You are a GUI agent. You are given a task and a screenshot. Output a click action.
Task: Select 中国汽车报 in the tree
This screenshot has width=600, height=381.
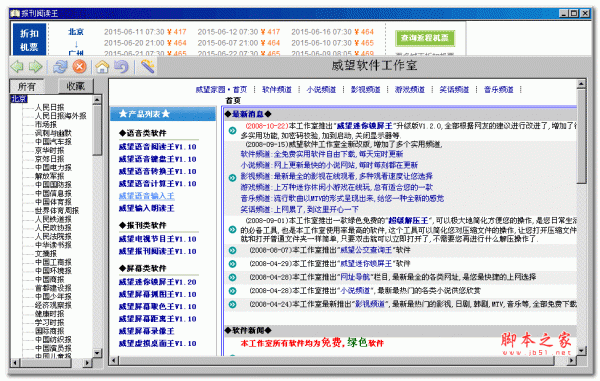pyautogui.click(x=53, y=142)
